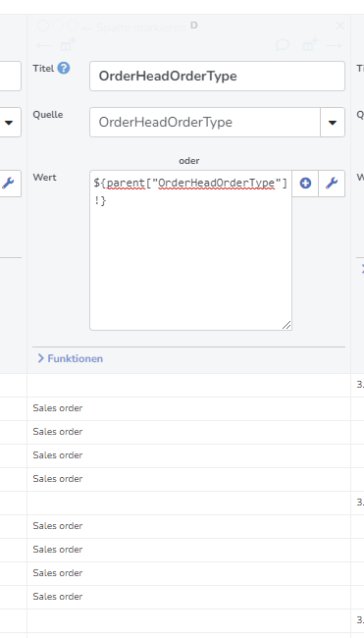Click the faded right arrow to move column
364x638 pixels.
tap(334, 45)
